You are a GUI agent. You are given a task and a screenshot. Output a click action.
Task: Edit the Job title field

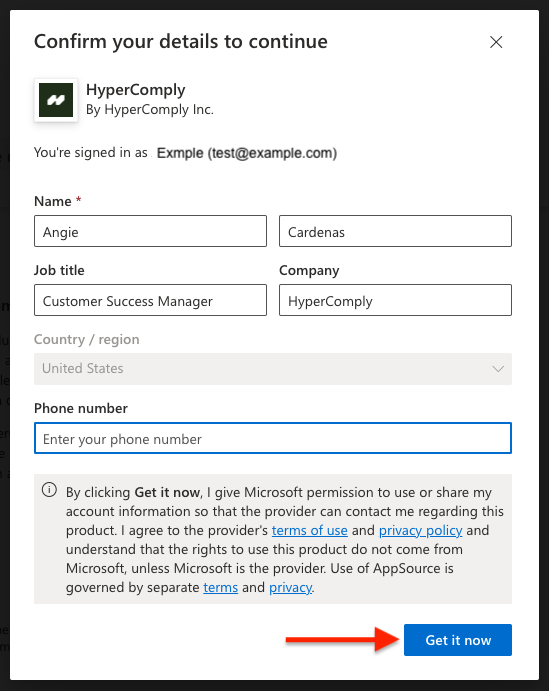(x=150, y=301)
